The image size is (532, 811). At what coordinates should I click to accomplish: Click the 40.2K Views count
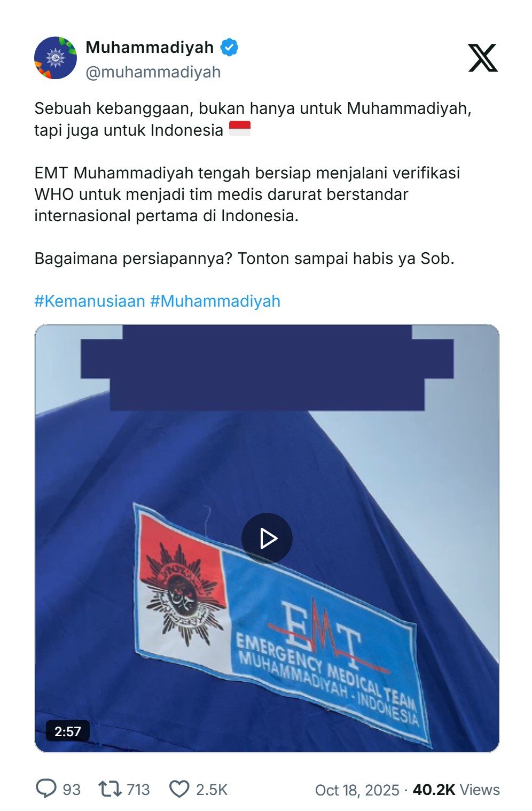[x=456, y=790]
